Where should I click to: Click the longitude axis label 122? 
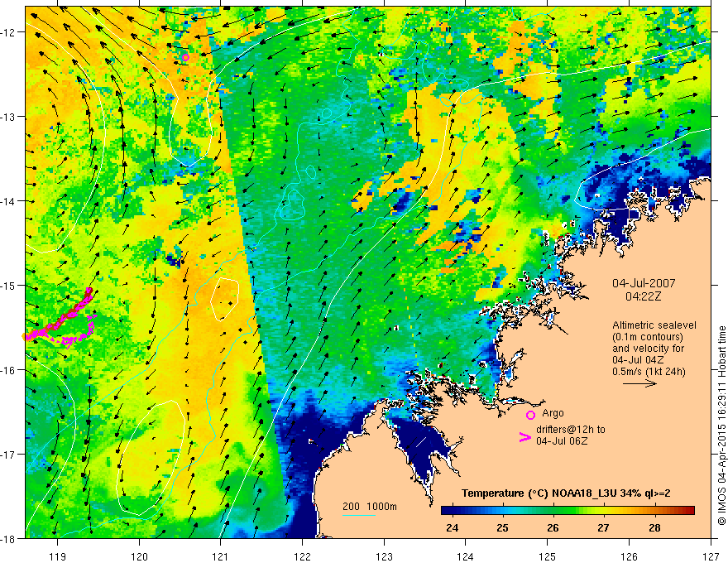pyautogui.click(x=302, y=556)
